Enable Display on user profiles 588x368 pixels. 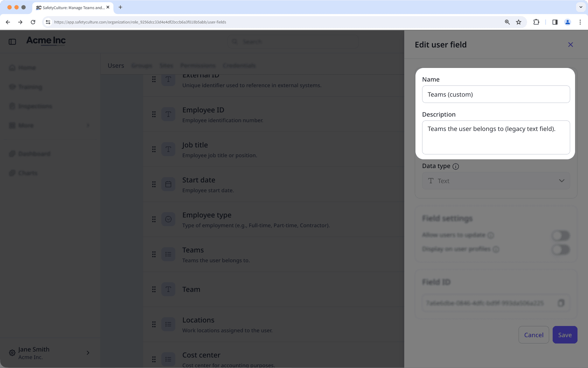[561, 250]
